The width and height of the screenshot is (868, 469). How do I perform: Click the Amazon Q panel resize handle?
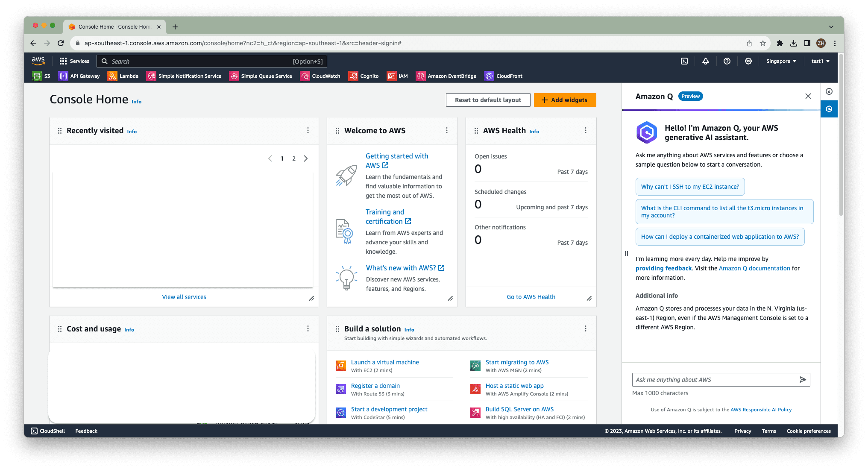click(626, 254)
